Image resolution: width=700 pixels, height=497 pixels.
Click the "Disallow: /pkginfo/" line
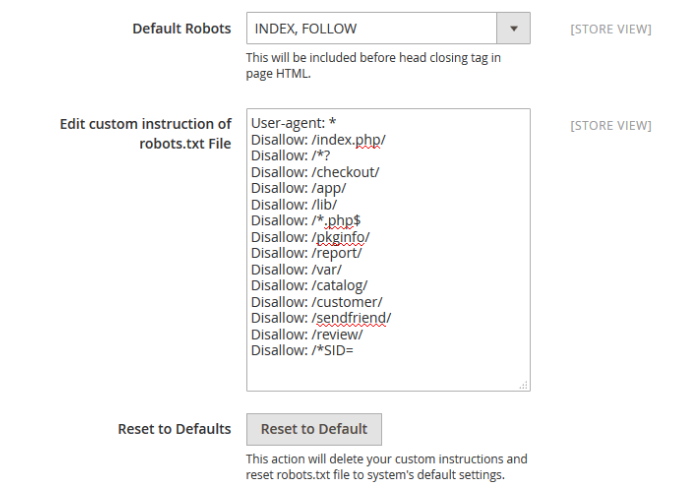point(310,236)
